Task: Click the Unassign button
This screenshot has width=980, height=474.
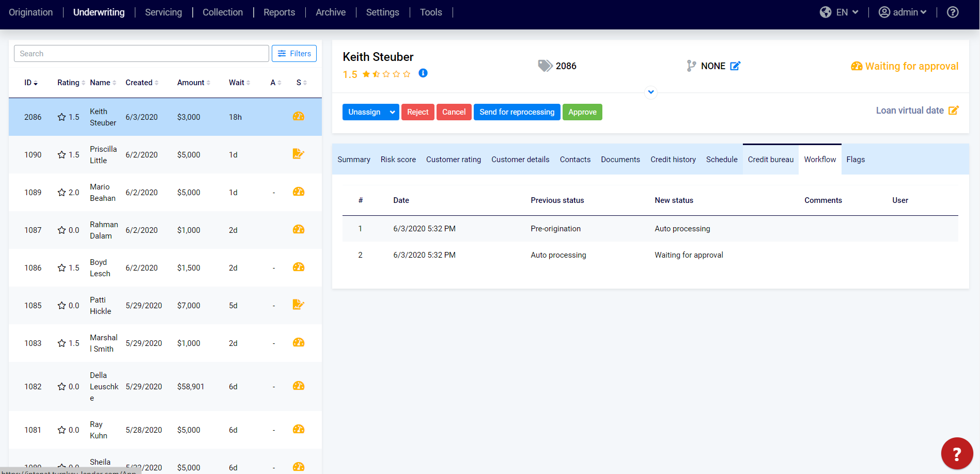Action: pos(364,112)
